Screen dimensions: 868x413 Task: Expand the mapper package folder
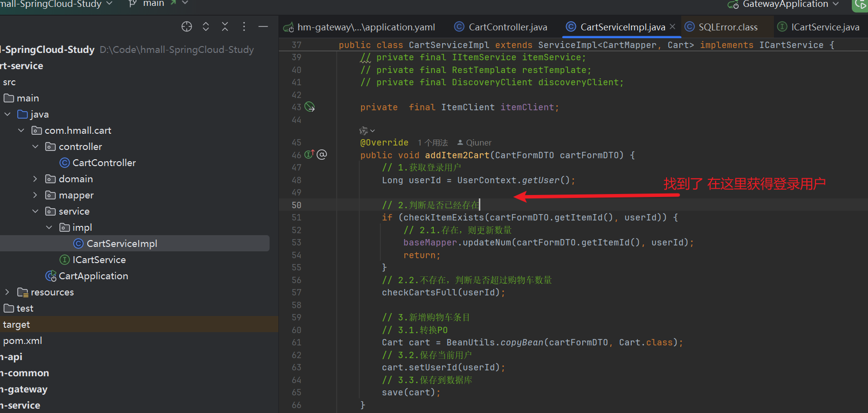[x=35, y=195]
